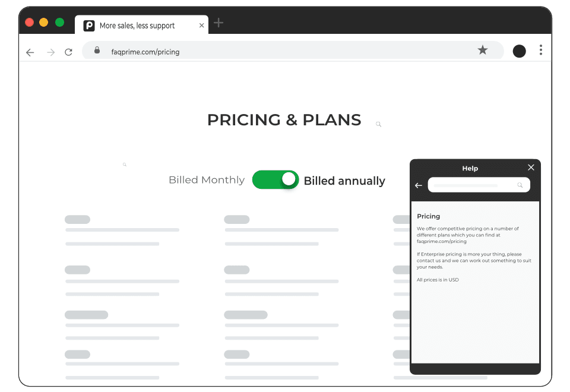
Task: Select the 'Billed annually' label
Action: click(x=344, y=181)
